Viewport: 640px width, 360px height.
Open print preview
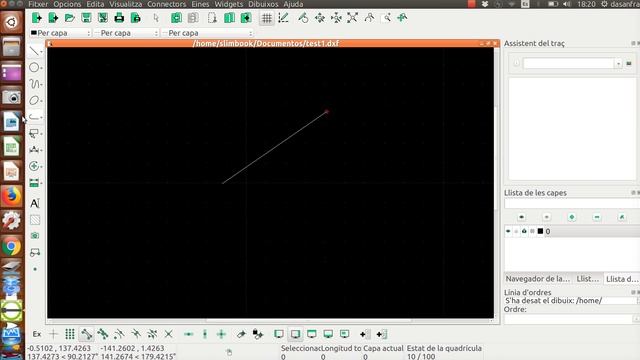pos(136,18)
